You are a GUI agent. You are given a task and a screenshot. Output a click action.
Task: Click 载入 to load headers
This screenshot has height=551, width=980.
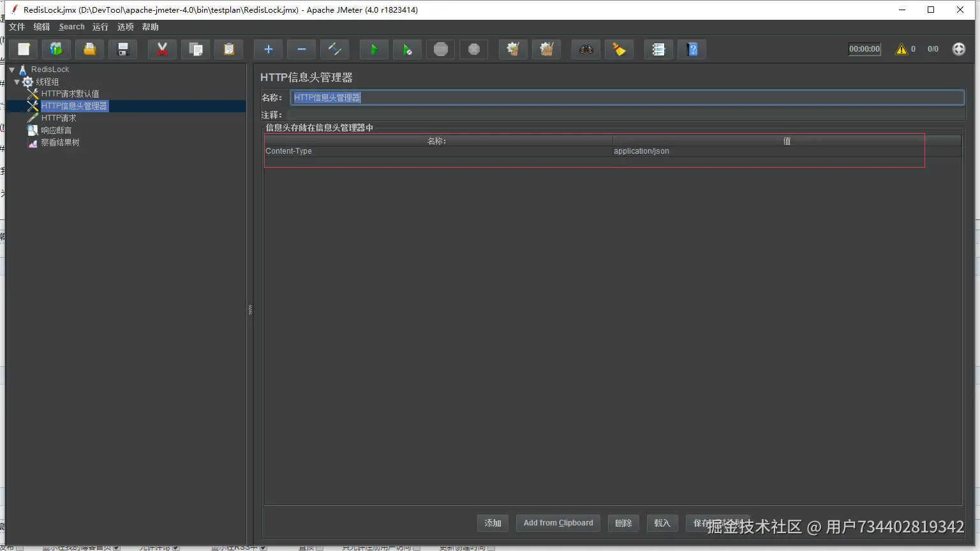coord(662,523)
